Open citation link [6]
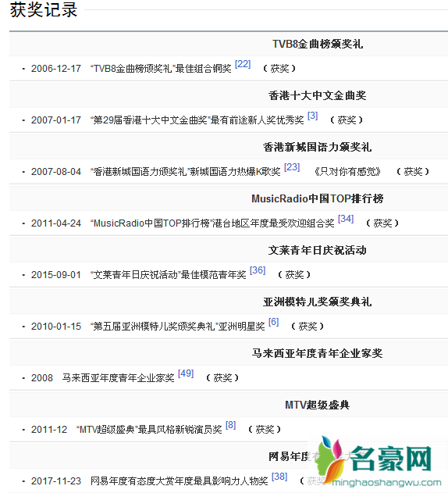This screenshot has height=493, width=448. click(274, 322)
